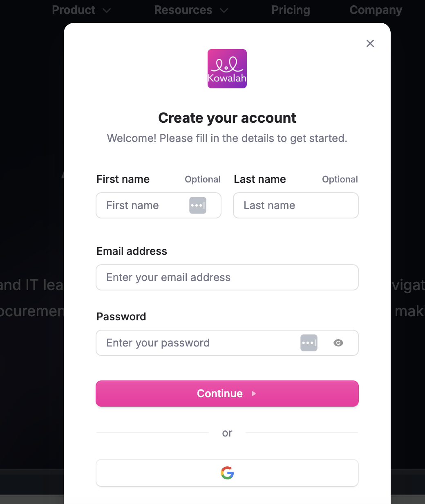The width and height of the screenshot is (425, 504).
Task: Reveal the password using the eye toggle
Action: click(338, 343)
